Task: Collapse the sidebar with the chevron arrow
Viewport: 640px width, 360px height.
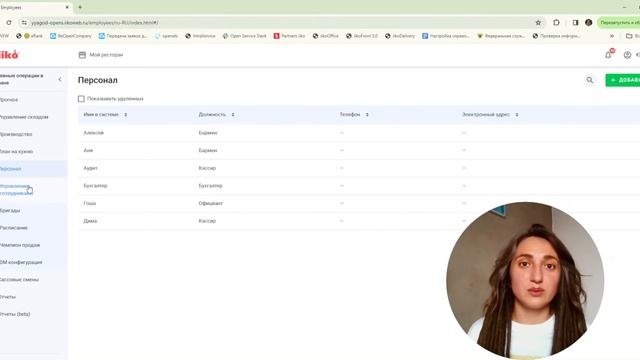Action: click(60, 79)
